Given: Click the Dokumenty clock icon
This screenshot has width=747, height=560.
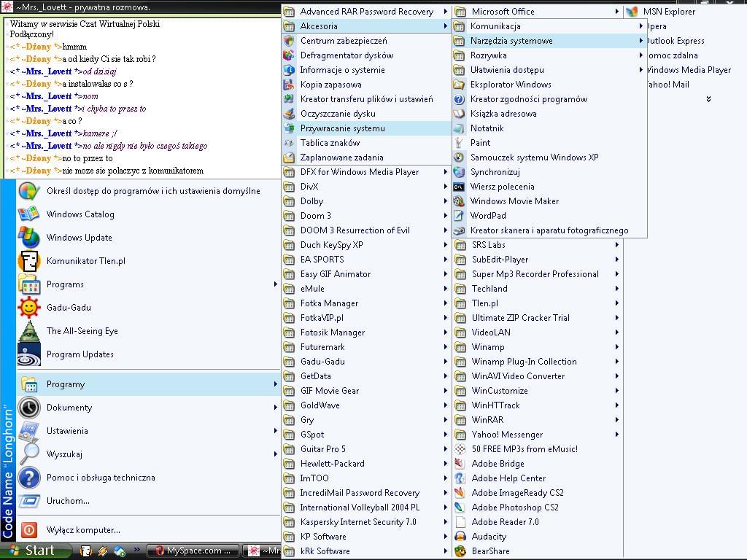Looking at the screenshot, I should 28,408.
